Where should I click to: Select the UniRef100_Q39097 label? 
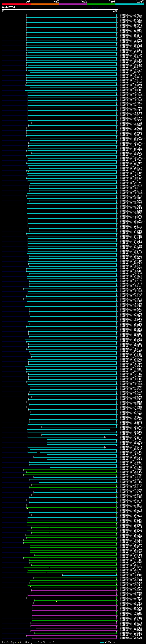(131, 82)
